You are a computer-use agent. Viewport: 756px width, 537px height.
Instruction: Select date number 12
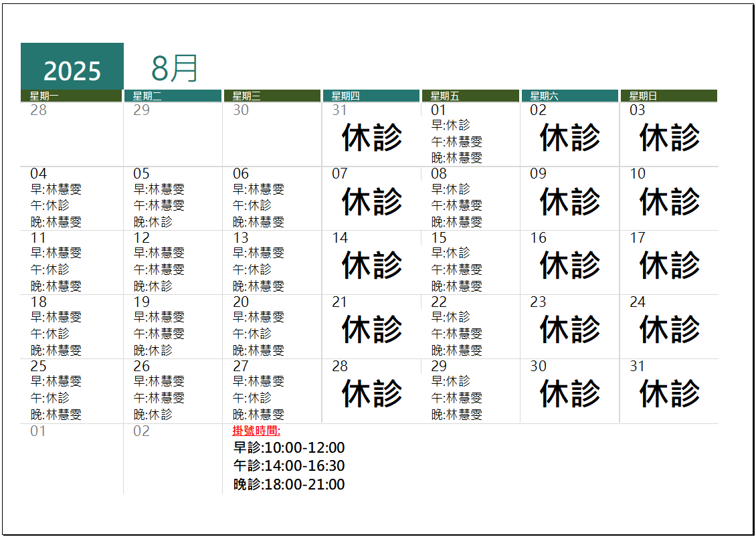click(142, 237)
